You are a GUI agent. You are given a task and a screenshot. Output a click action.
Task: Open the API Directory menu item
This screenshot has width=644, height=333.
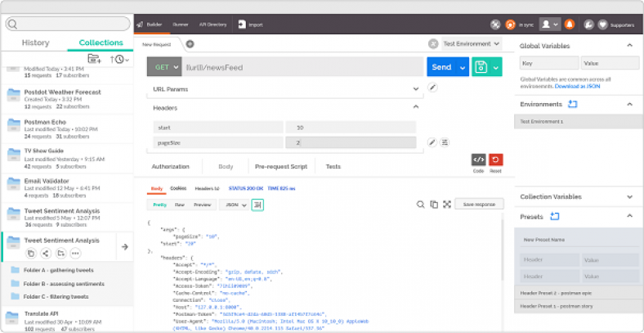tap(212, 25)
